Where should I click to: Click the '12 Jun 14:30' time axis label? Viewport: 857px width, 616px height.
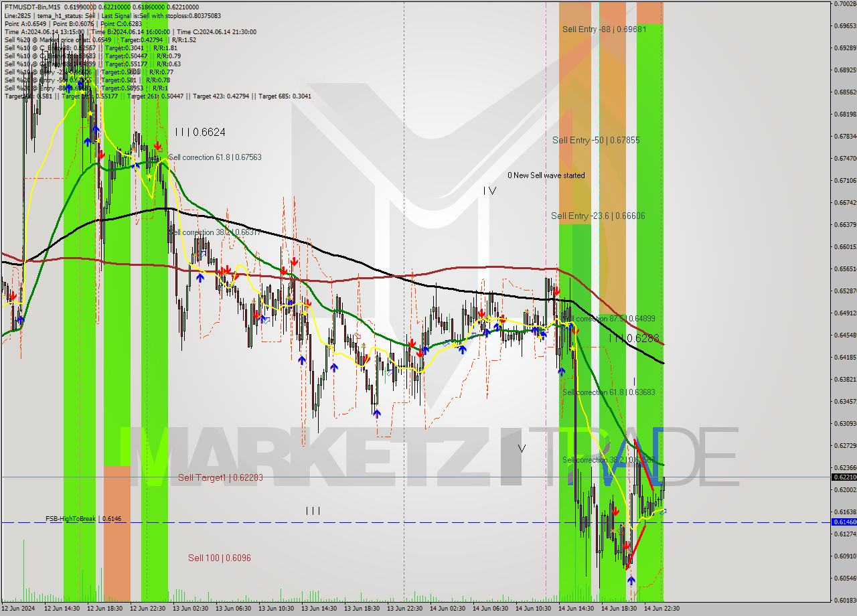pos(62,609)
